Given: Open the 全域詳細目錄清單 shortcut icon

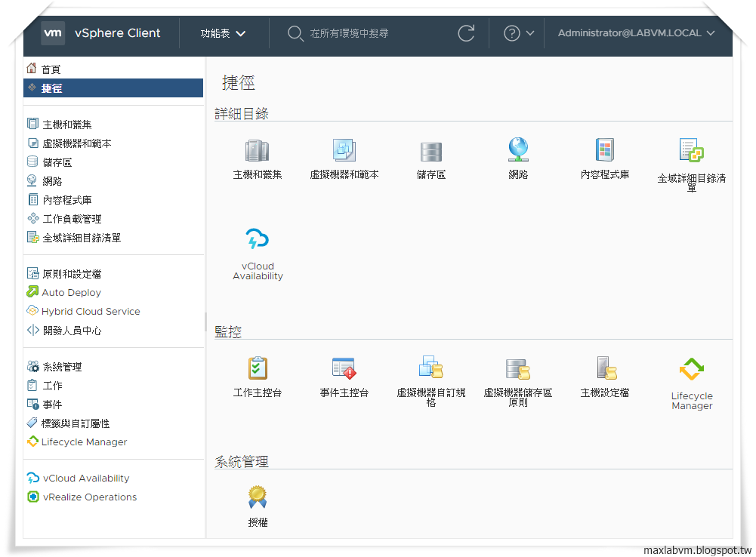Looking at the screenshot, I should click(x=691, y=150).
